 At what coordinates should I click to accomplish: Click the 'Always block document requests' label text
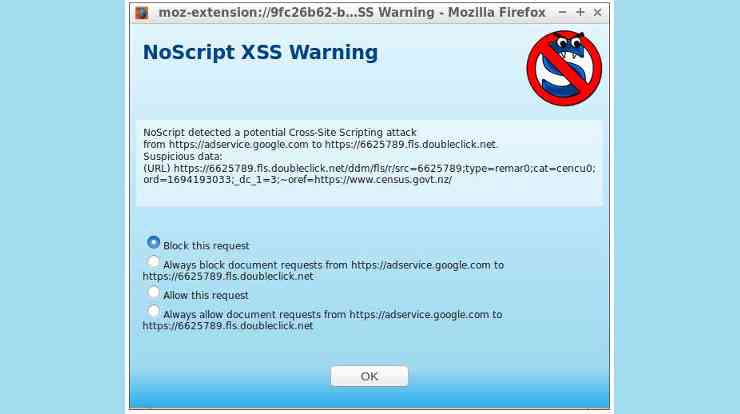pos(323,270)
